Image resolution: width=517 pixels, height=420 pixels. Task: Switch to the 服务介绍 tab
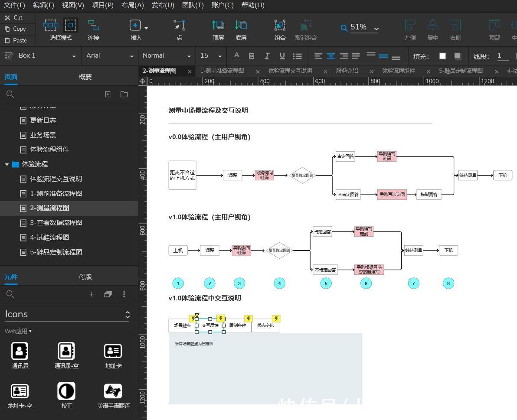pyautogui.click(x=347, y=71)
